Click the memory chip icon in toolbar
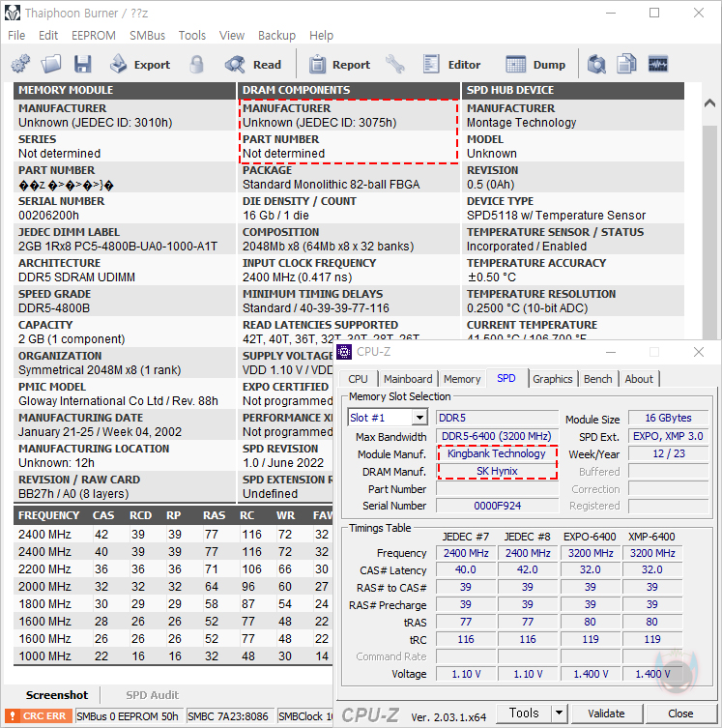This screenshot has height=728, width=722. pos(657,64)
